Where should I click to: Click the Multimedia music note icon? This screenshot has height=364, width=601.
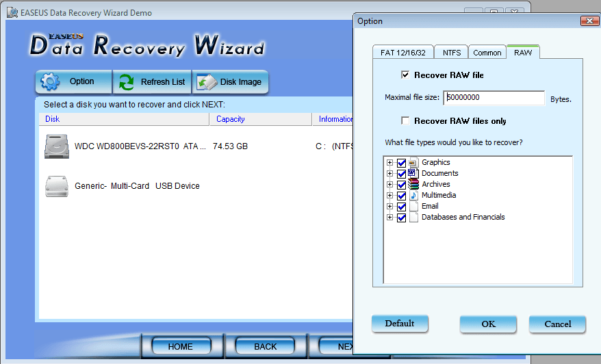(413, 195)
